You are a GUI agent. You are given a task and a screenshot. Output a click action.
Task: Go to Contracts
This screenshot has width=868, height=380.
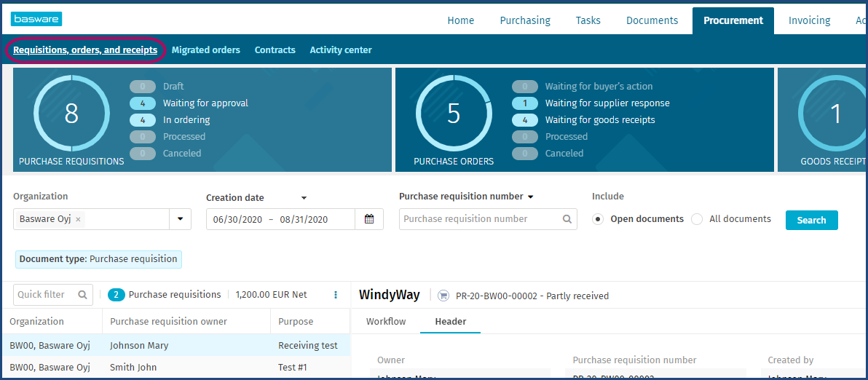pos(275,50)
